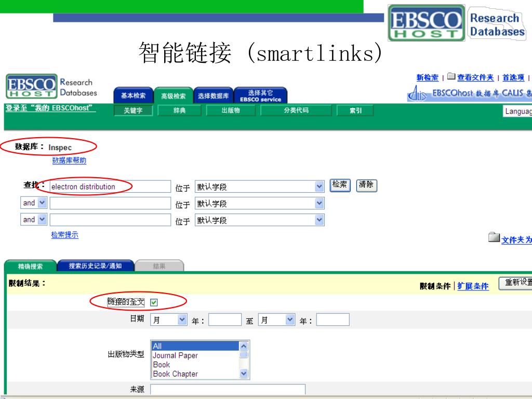Click the start year 年 input field
532x399 pixels.
coord(225,320)
